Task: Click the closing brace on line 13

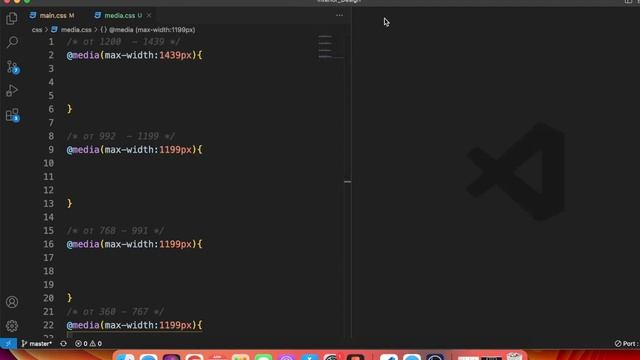Action: pyautogui.click(x=69, y=204)
